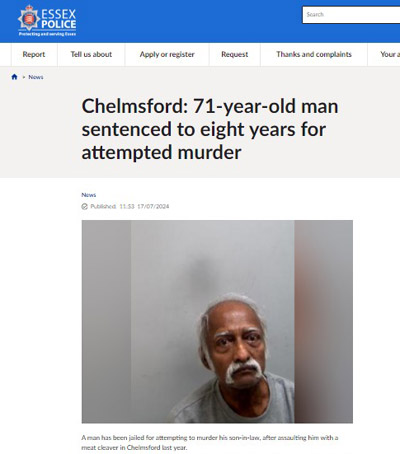Click the published tick icon beside the timestamp
400x454 pixels.
tap(85, 206)
